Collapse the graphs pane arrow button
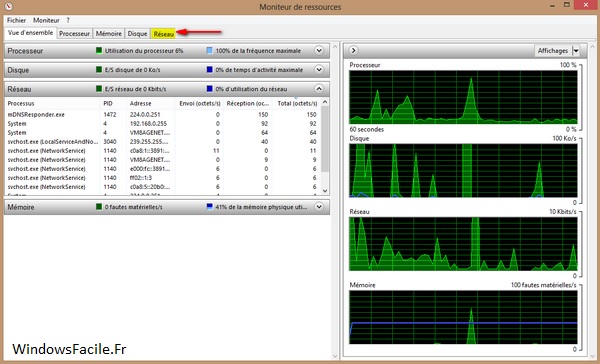 point(354,51)
